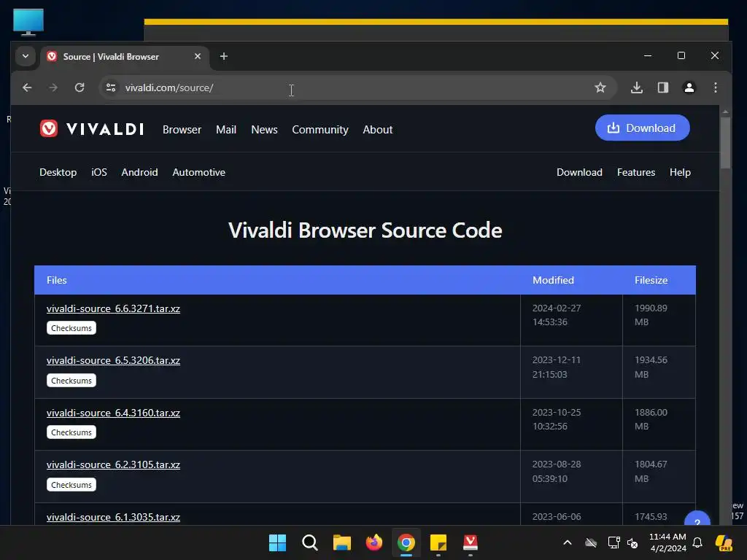This screenshot has height=560, width=747.
Task: Download vivaldi-source_6.4.3160.tar.xz
Action: [113, 413]
